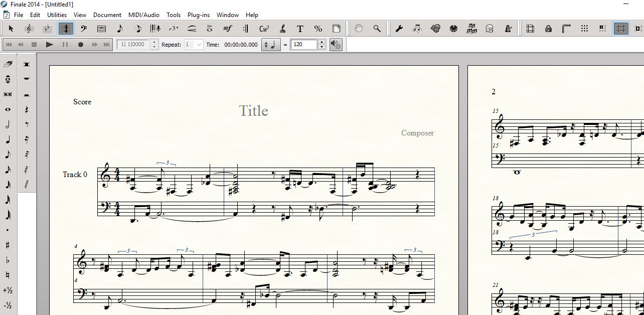Choose the Time Signature tool
Viewport: 644px width, 315px height.
(x=65, y=29)
